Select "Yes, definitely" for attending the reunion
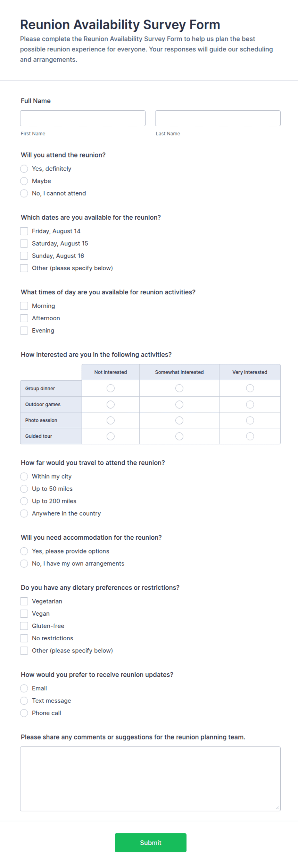Image resolution: width=298 pixels, height=868 pixels. click(x=24, y=168)
